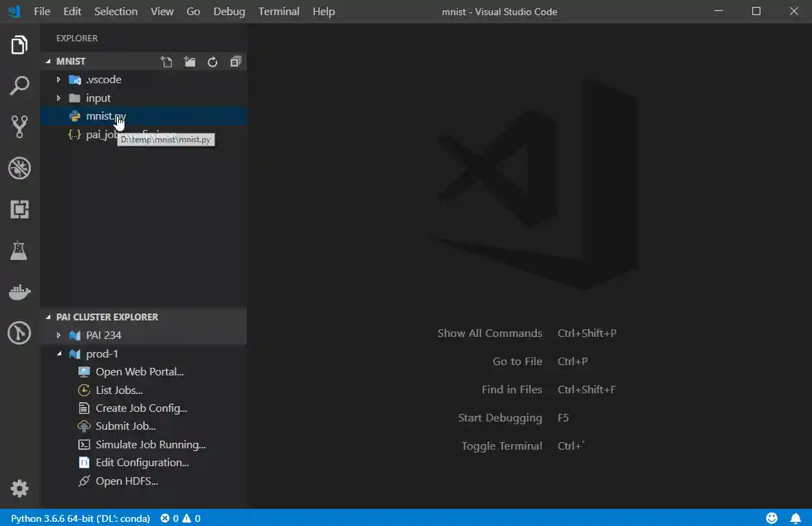
Task: Open the PAI extension view in activity bar
Action: pyautogui.click(x=19, y=333)
